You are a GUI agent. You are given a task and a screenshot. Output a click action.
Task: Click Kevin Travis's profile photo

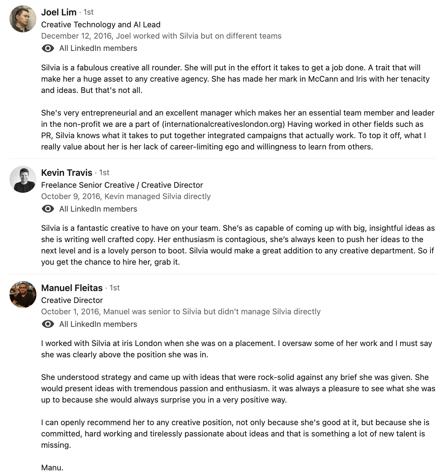tap(23, 179)
